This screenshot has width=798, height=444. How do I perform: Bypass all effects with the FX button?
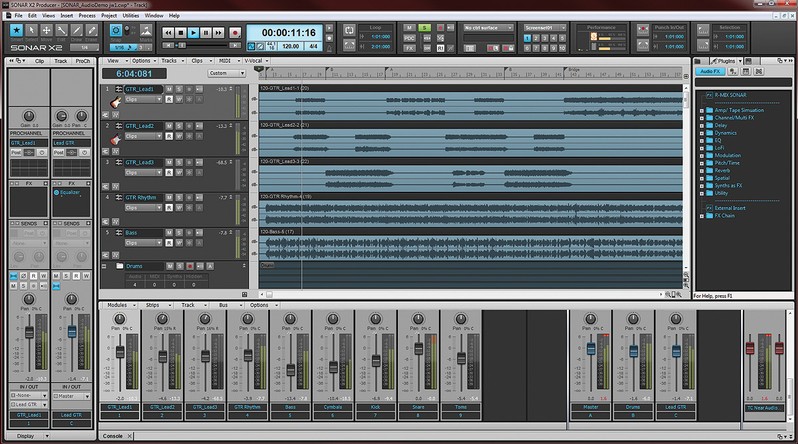coord(409,48)
